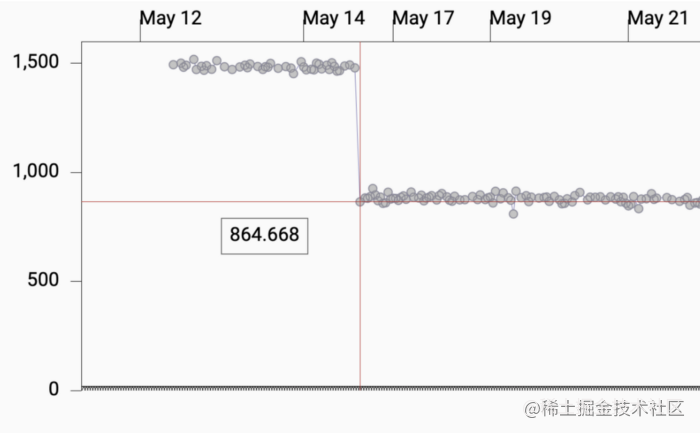Click the steep drop line between series
Image resolution: width=700 pixels, height=433 pixels.
pos(358,134)
